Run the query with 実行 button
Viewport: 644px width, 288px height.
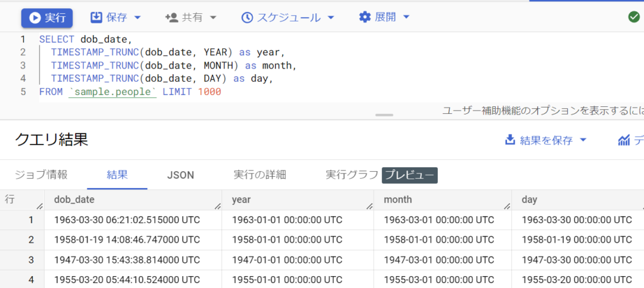point(47,18)
